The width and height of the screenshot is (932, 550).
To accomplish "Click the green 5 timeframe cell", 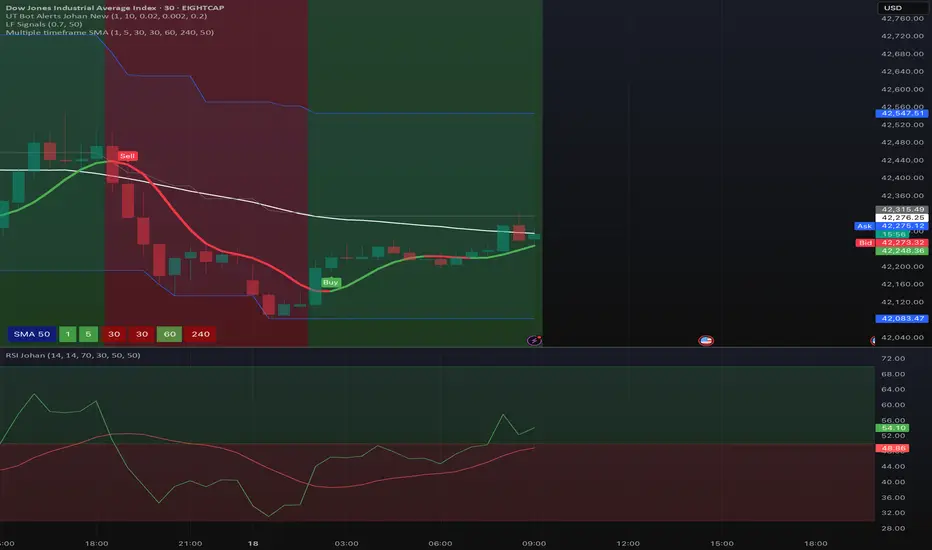I will click(x=89, y=334).
